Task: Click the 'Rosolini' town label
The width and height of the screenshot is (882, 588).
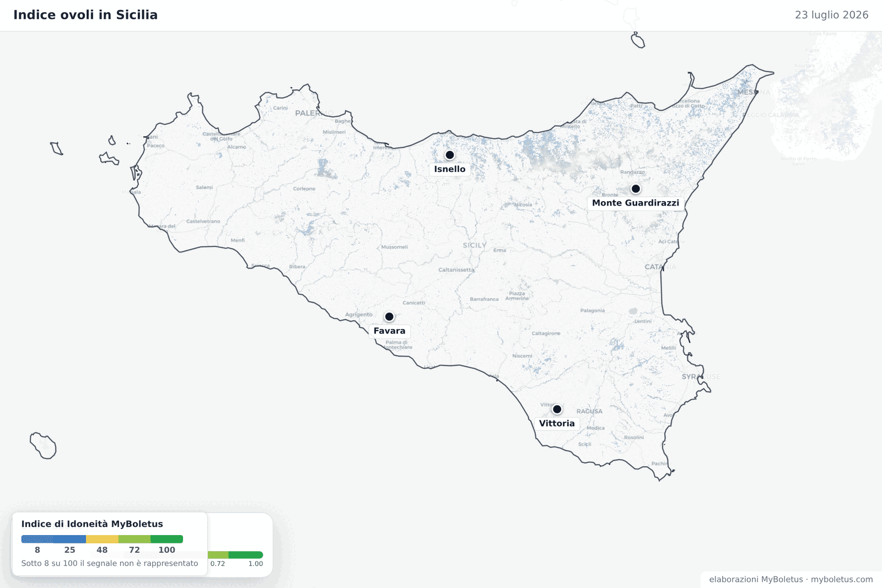Action: click(x=634, y=437)
